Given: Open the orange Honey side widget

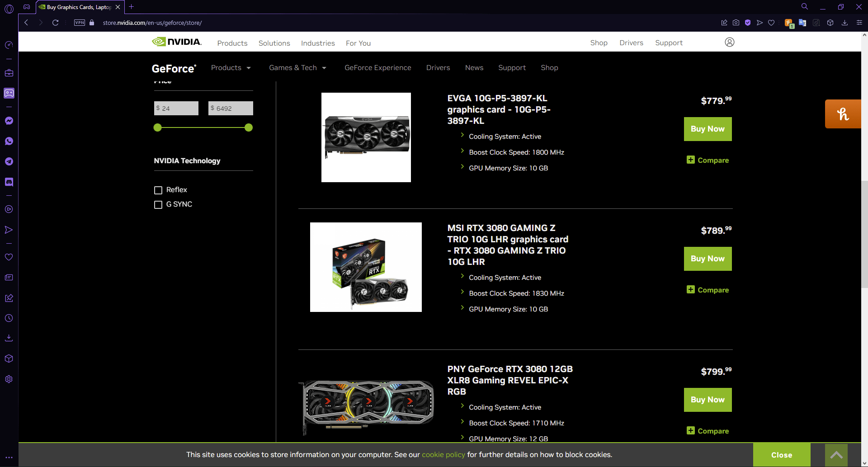Looking at the screenshot, I should (x=843, y=114).
